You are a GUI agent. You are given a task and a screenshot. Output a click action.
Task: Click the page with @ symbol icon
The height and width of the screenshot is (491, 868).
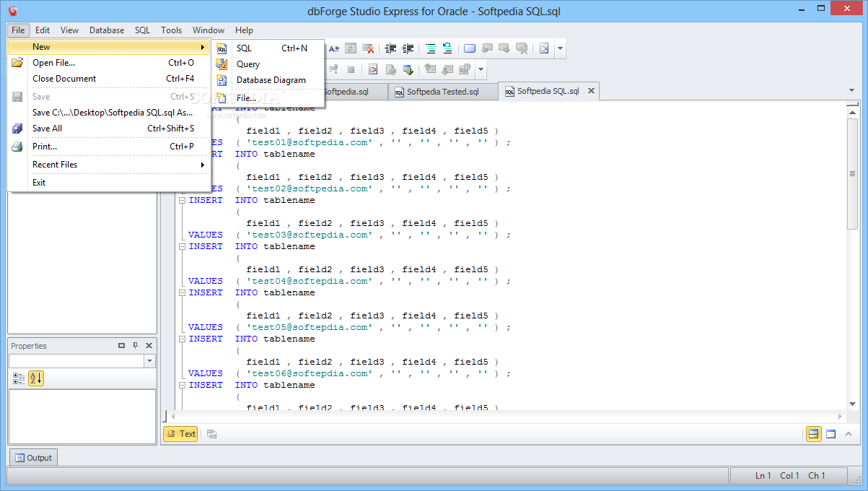(390, 69)
